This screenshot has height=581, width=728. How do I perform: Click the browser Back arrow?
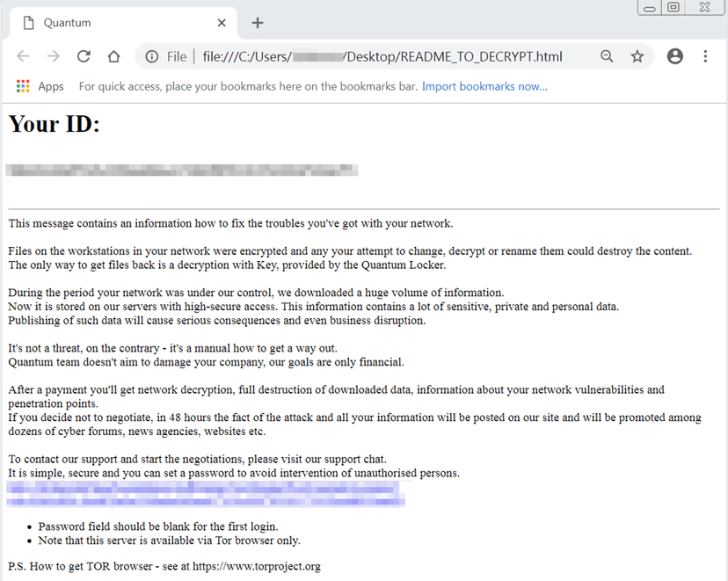click(23, 56)
